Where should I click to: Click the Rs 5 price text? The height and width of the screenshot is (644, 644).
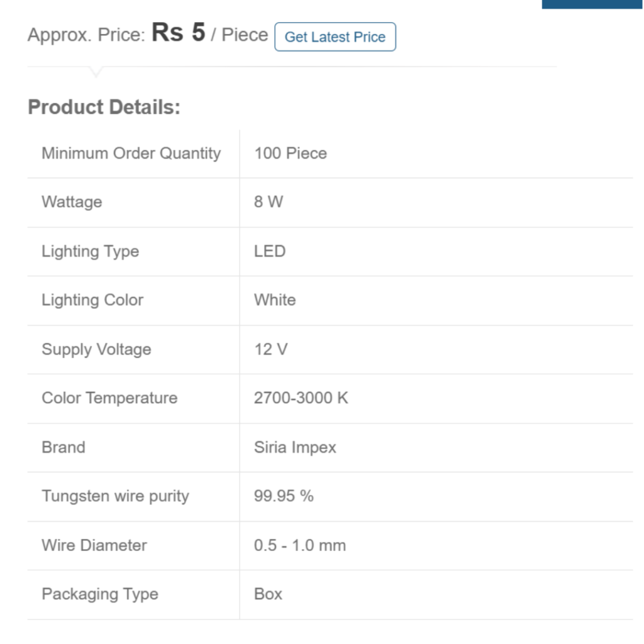[179, 33]
